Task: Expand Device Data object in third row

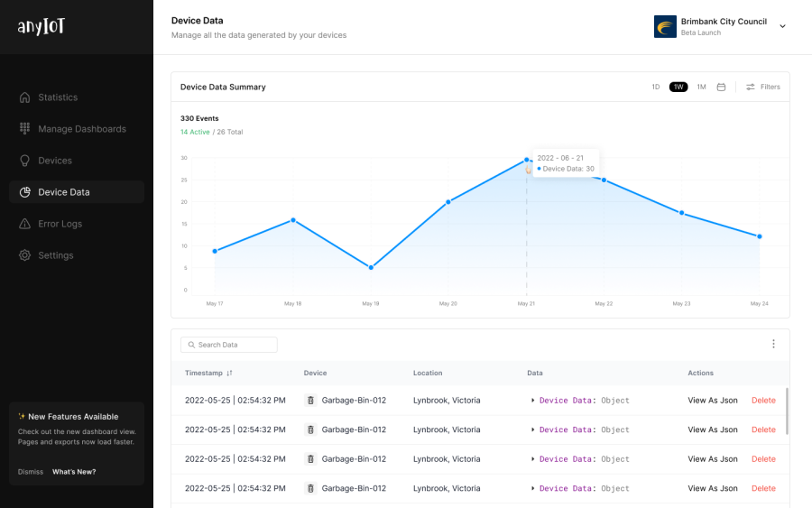Action: coord(533,458)
